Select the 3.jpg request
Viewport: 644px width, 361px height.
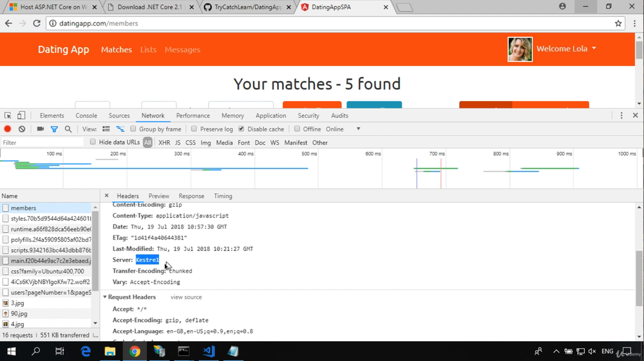(x=46, y=303)
